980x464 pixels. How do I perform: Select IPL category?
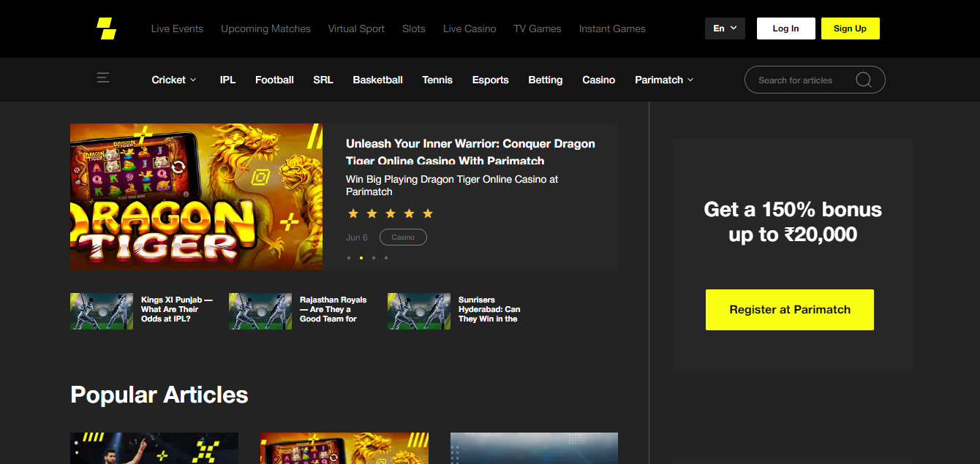point(227,80)
